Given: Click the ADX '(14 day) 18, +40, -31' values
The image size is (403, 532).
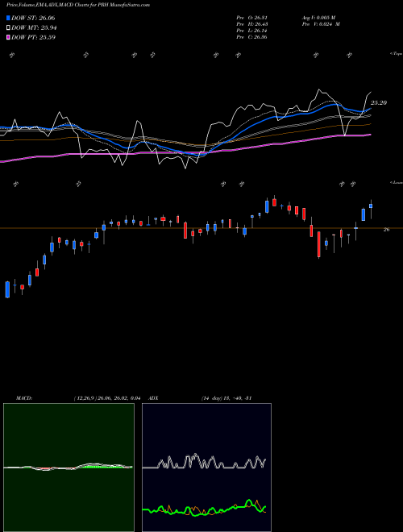Looking at the screenshot, I should click(226, 398).
